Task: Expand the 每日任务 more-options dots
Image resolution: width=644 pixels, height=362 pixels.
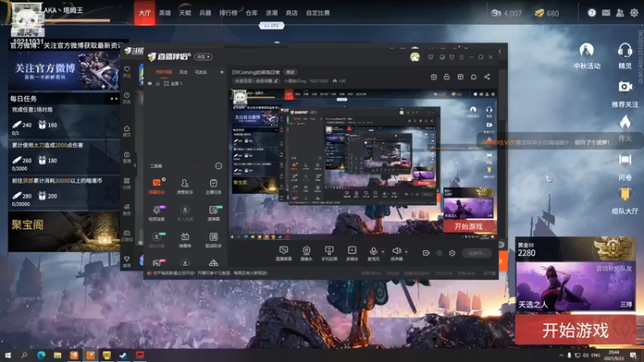Action: (114, 98)
